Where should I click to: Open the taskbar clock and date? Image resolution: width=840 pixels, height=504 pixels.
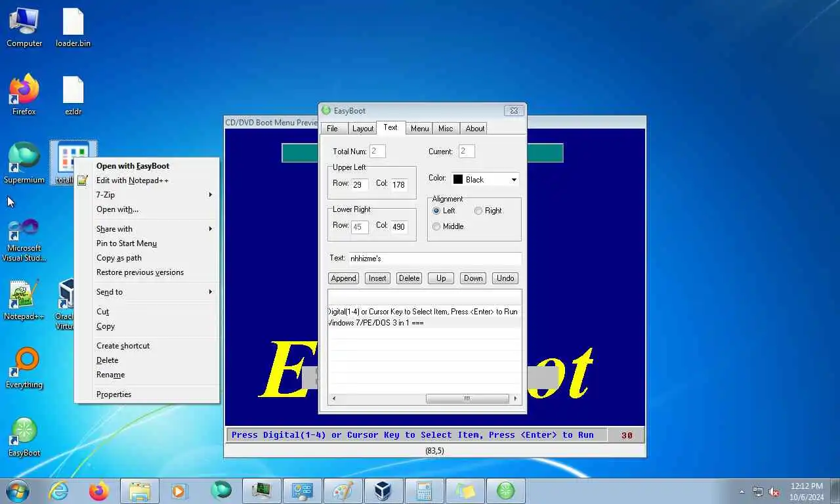click(x=807, y=491)
